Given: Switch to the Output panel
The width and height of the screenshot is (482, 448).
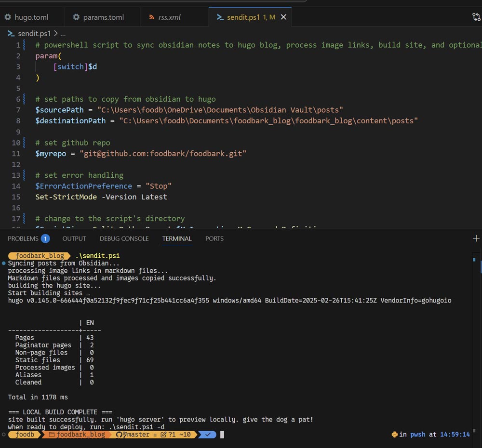Looking at the screenshot, I should [74, 238].
